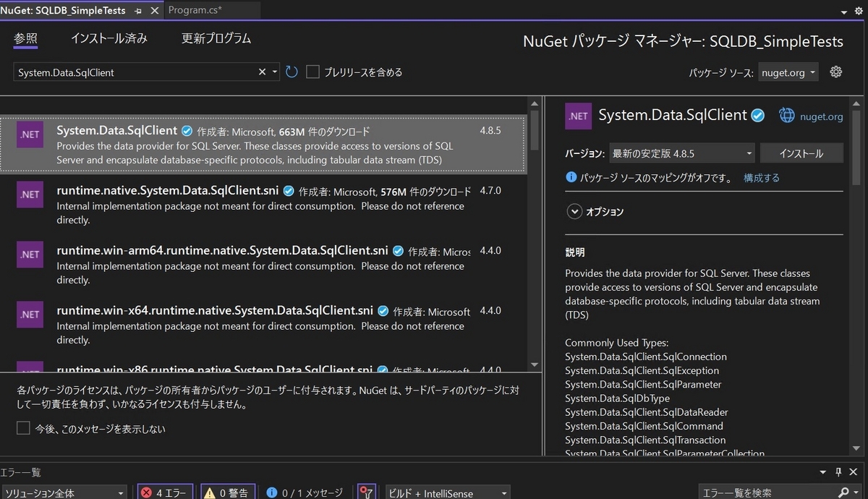Pin the NuGet: SQLDB_SimpleTests tab

click(138, 10)
